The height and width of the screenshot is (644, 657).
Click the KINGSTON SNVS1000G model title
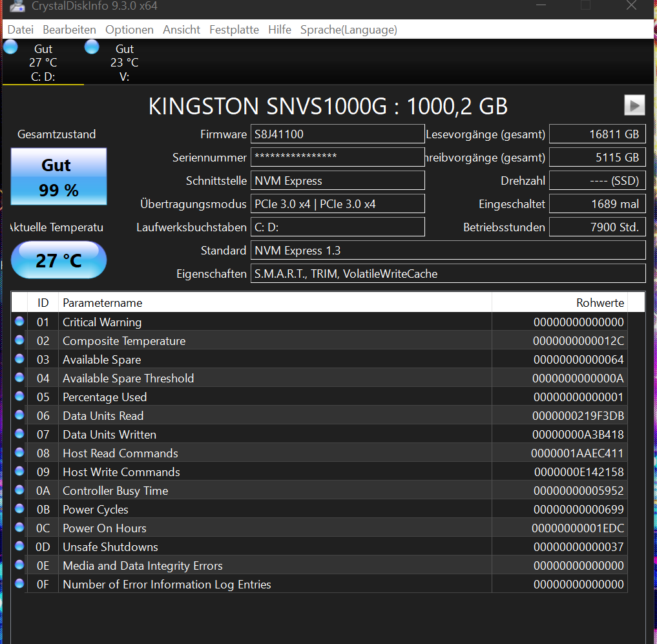click(x=328, y=105)
